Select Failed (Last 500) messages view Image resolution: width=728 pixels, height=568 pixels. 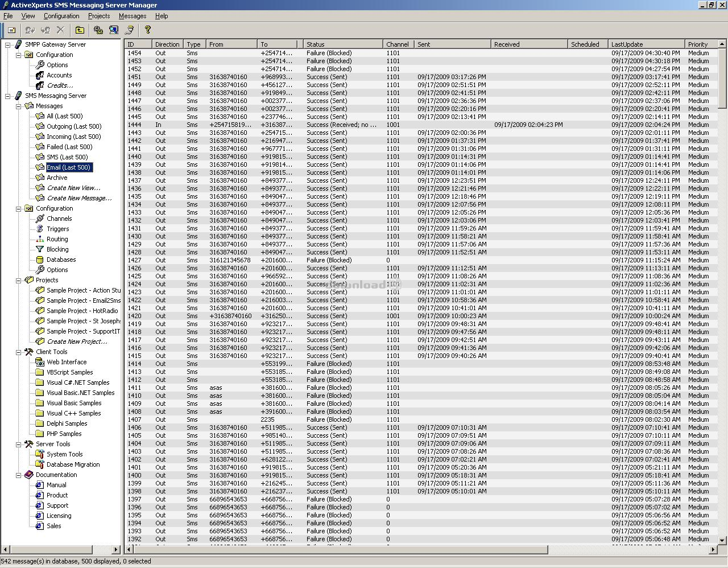69,147
